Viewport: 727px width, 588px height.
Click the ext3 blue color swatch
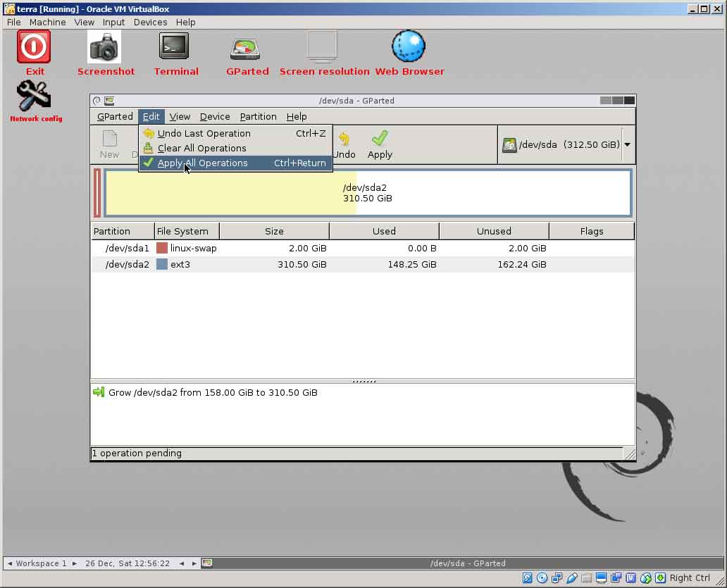tap(161, 264)
